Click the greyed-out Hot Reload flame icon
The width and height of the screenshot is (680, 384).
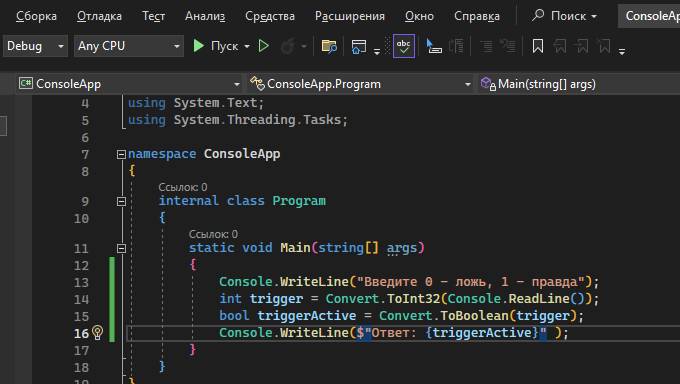[x=288, y=46]
